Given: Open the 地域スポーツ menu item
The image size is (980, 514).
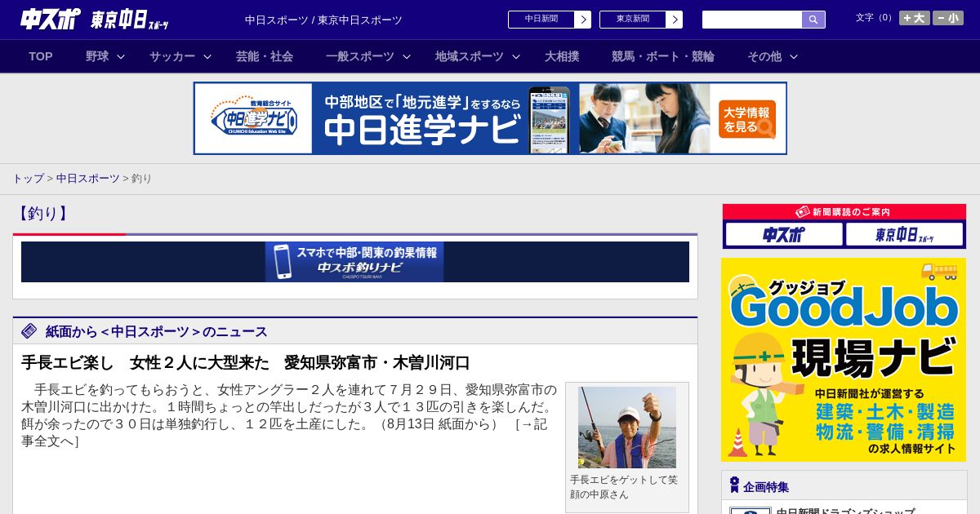Looking at the screenshot, I should (470, 56).
